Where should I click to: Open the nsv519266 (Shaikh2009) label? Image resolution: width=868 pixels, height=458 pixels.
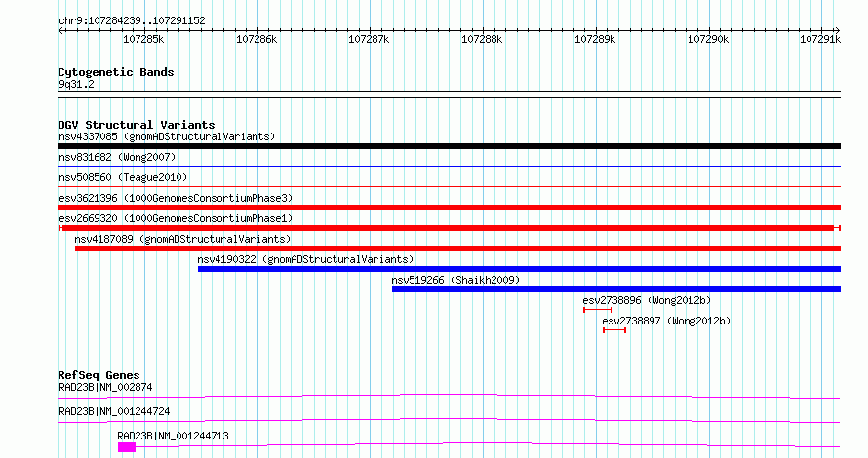coord(455,280)
